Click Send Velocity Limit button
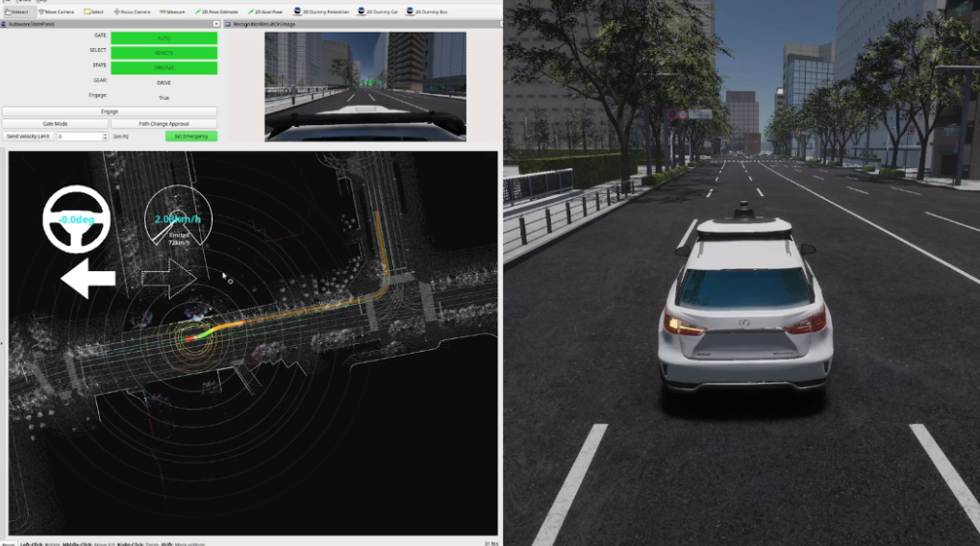 tap(28, 136)
